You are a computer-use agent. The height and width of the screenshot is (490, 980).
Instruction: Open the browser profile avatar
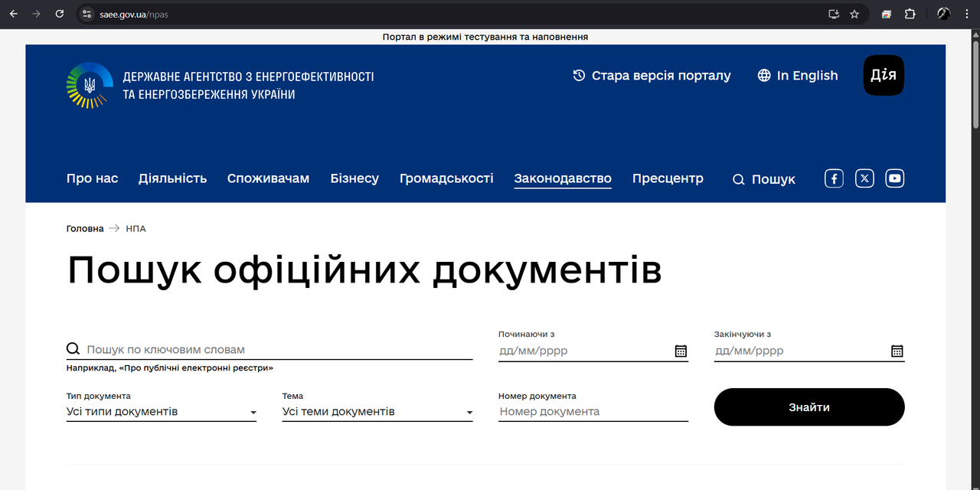click(943, 14)
